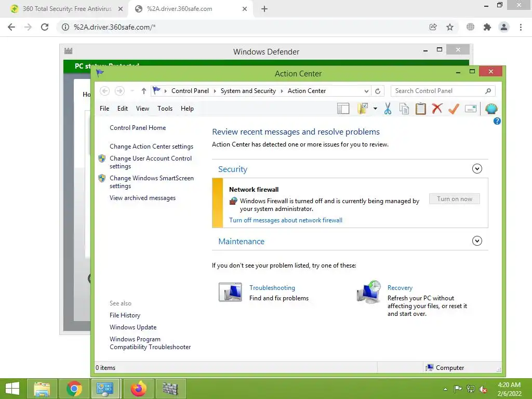The image size is (532, 399).
Task: Open Windows Update under See also
Action: pos(133,327)
